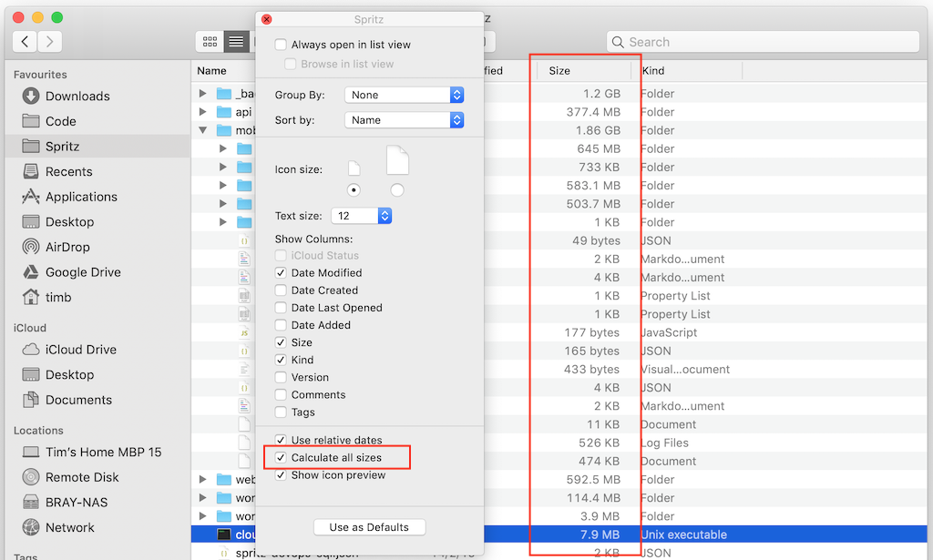
Task: Uncheck the Kind column checkbox
Action: pyautogui.click(x=281, y=360)
